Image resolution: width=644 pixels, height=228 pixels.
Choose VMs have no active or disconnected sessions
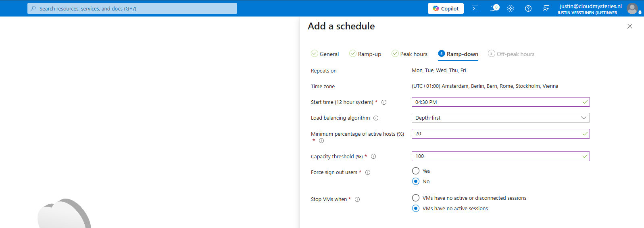[x=416, y=198]
